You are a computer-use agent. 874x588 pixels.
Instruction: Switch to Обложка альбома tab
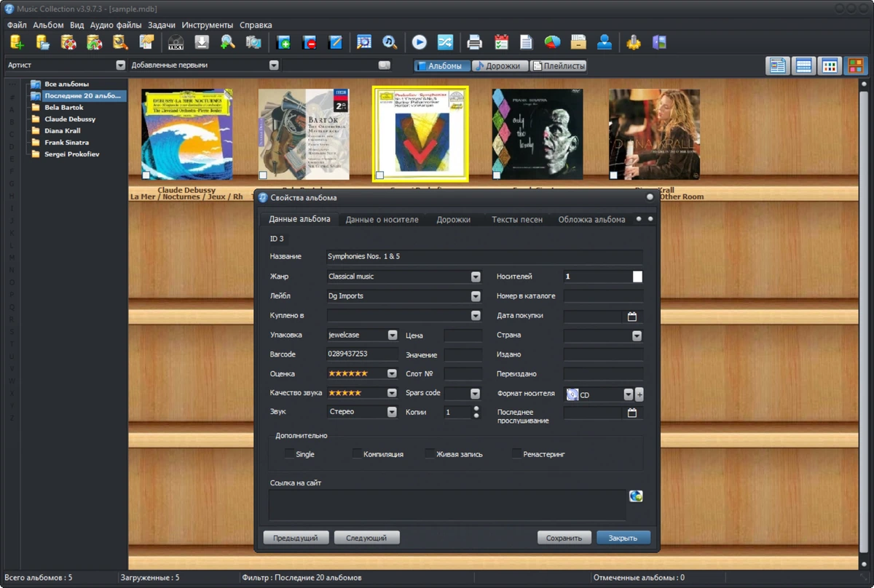tap(591, 219)
